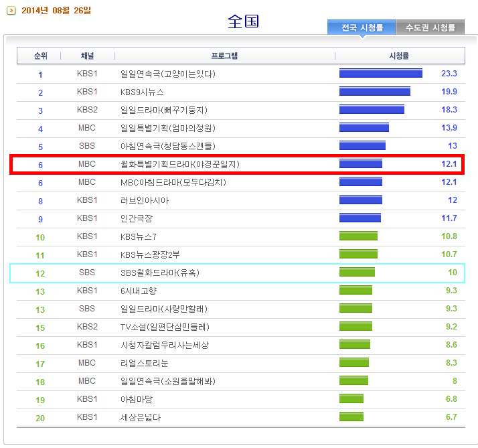Select program 월화특별기획드라마(야경꾼일지)
Viewport: 478px width, 448px height.
pos(180,164)
